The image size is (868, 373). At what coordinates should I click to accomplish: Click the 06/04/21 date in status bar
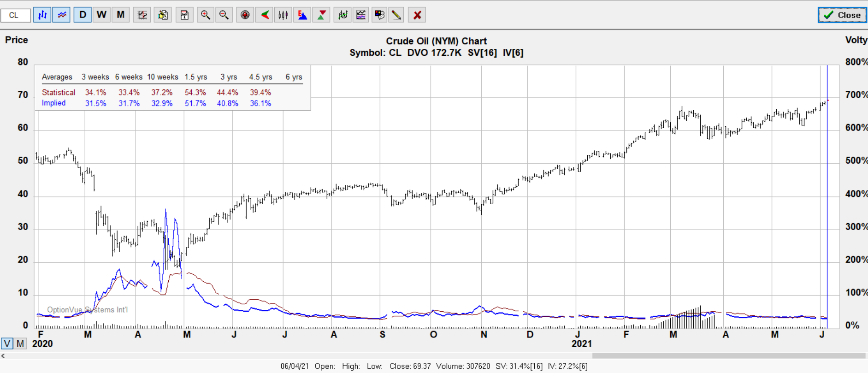tap(295, 366)
